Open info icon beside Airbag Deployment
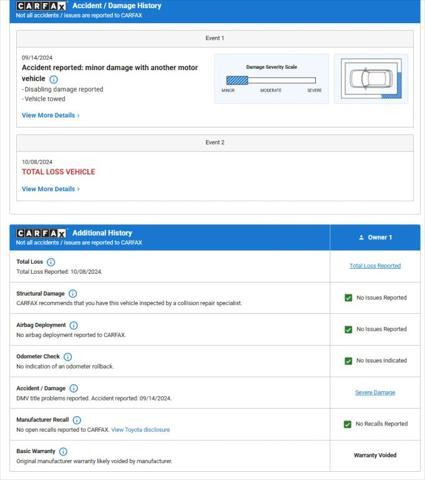The height and width of the screenshot is (480, 425). click(x=74, y=325)
